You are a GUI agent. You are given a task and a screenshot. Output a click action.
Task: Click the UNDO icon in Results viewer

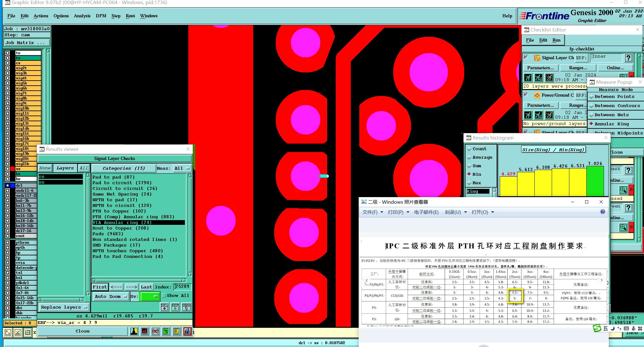point(186,307)
